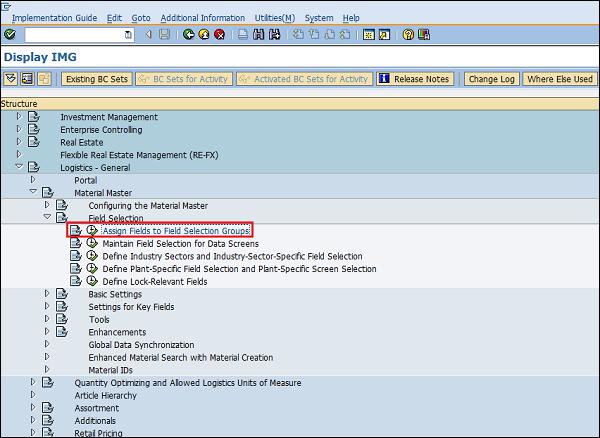
Task: Open the Additional Information menu
Action: coord(202,18)
